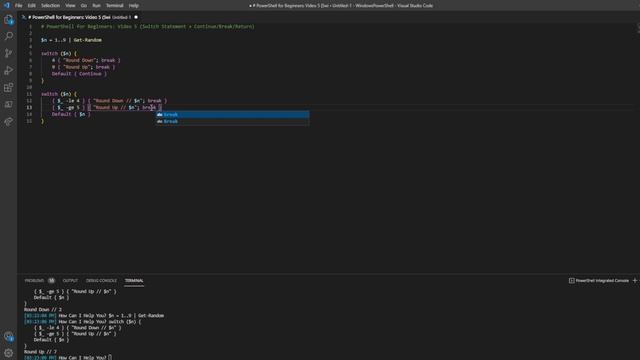This screenshot has height=360, width=640.
Task: Click line number 13 in the gutter
Action: pos(29,108)
